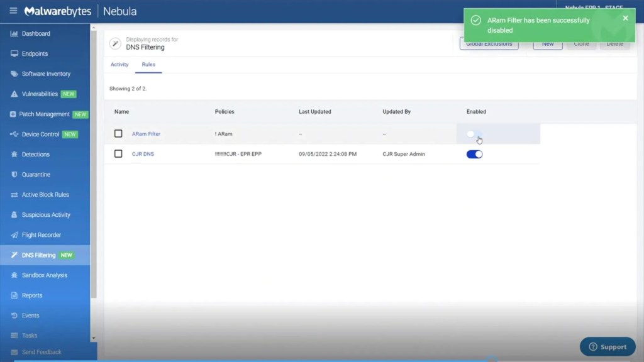Click the Suspicious Activity lock icon
644x362 pixels.
click(14, 215)
